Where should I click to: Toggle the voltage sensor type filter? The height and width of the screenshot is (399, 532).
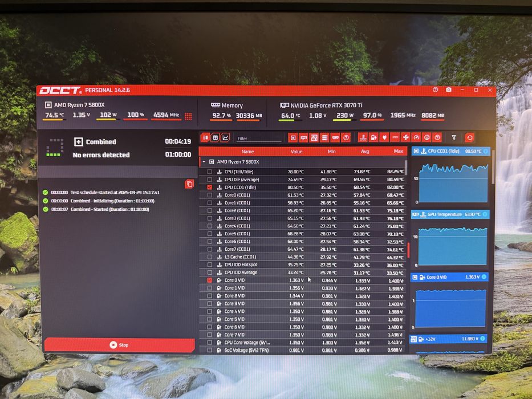point(373,137)
